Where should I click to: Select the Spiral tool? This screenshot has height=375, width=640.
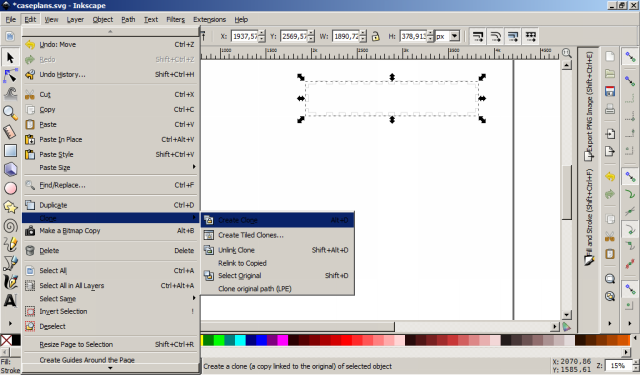tap(10, 226)
